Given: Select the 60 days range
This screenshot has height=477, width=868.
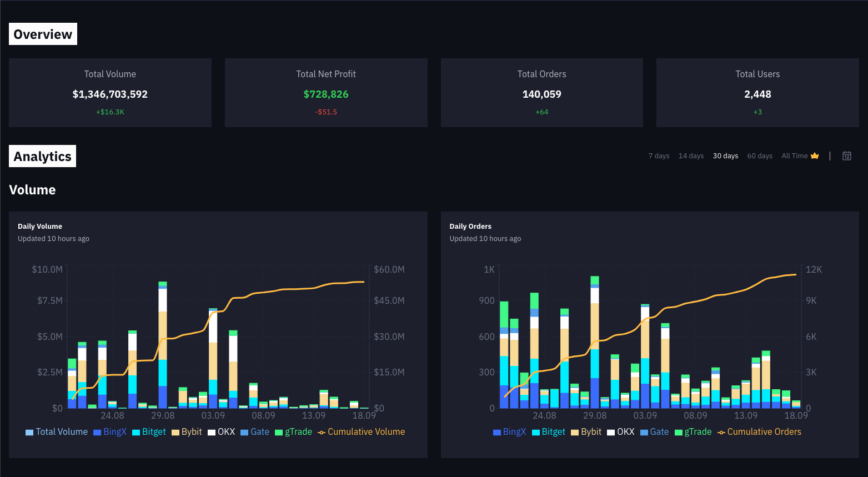Looking at the screenshot, I should coord(760,156).
